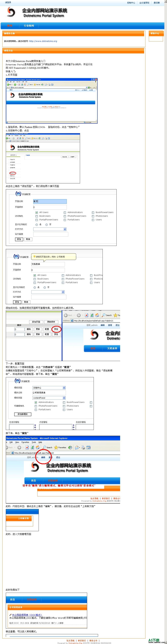The image size is (167, 644).
Task: Click the IE Refresh icon beside the 文档表单 preview
Action: click(x=92, y=315)
